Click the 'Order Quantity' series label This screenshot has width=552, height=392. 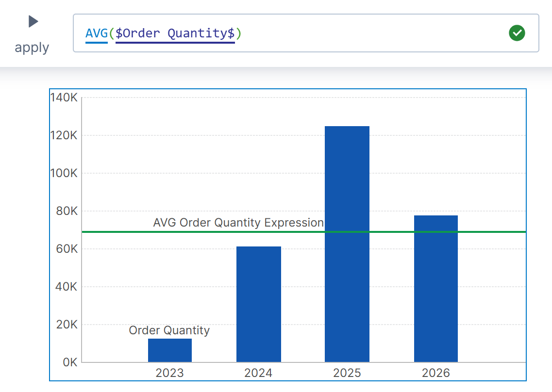tap(169, 330)
